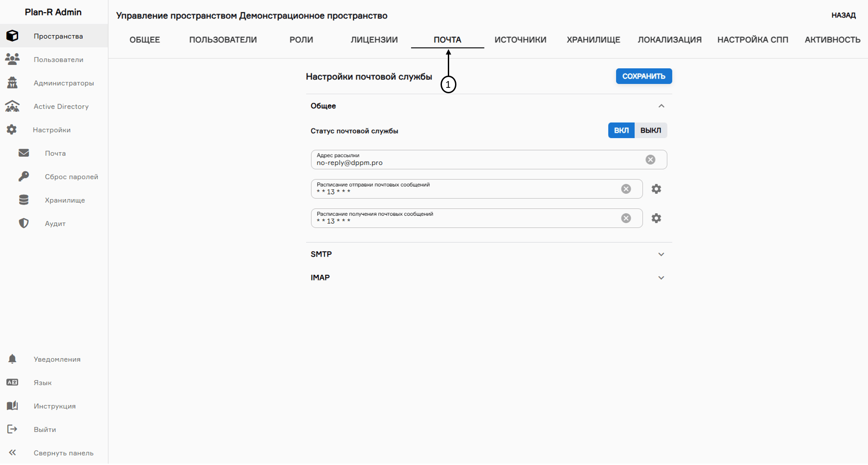Open Active Directory via its sidebar icon
This screenshot has height=465, width=868.
(12, 106)
